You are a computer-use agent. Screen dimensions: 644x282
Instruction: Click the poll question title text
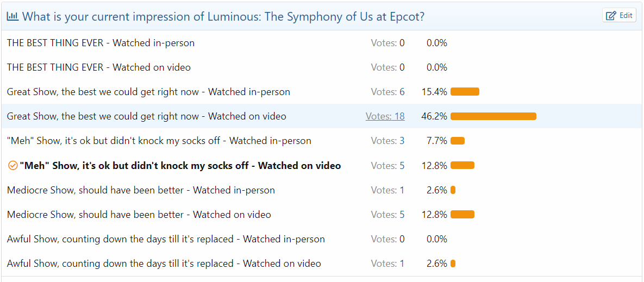pyautogui.click(x=223, y=16)
